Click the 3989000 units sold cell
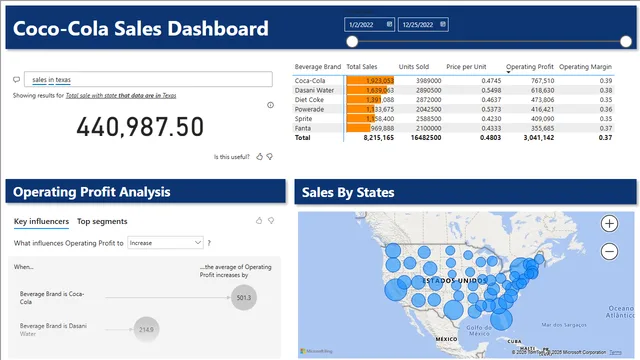 (x=429, y=80)
